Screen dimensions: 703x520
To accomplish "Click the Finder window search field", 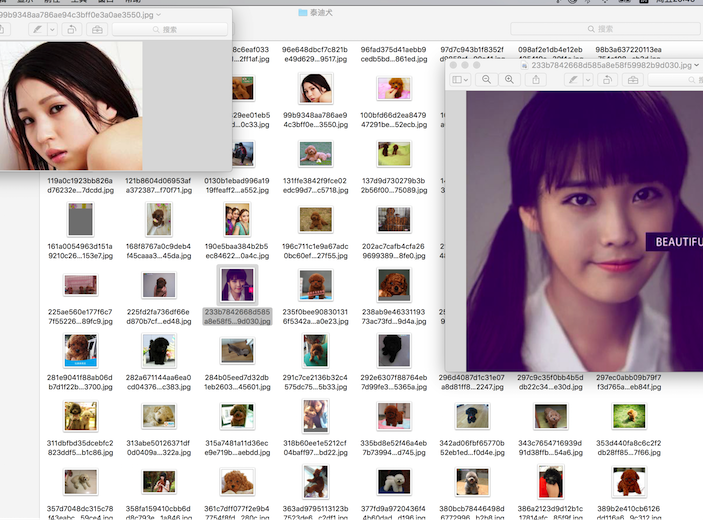I will coord(605,29).
